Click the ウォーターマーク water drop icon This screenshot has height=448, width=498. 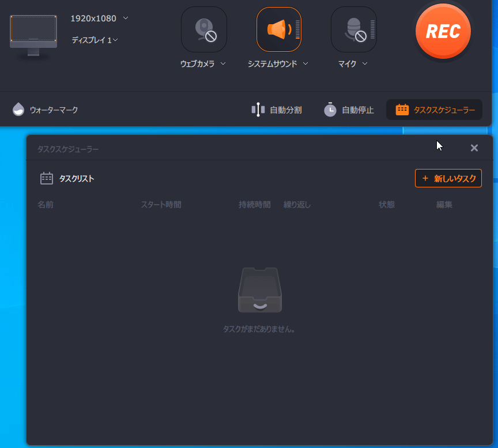click(x=18, y=110)
